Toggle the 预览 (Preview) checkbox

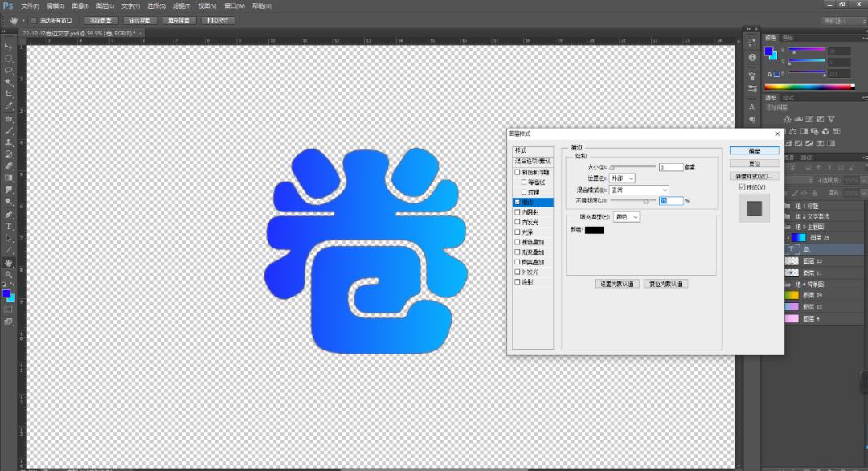[743, 187]
